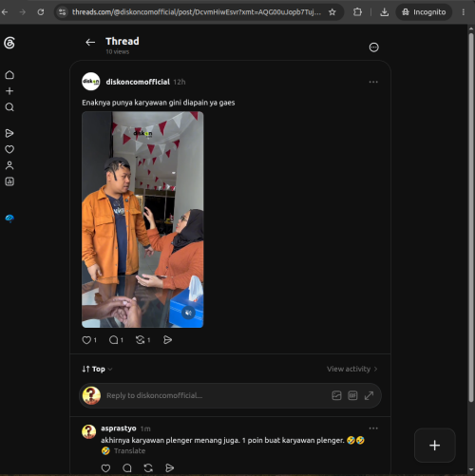Like the diskoncomofficial post
475x476 pixels.
(86, 340)
